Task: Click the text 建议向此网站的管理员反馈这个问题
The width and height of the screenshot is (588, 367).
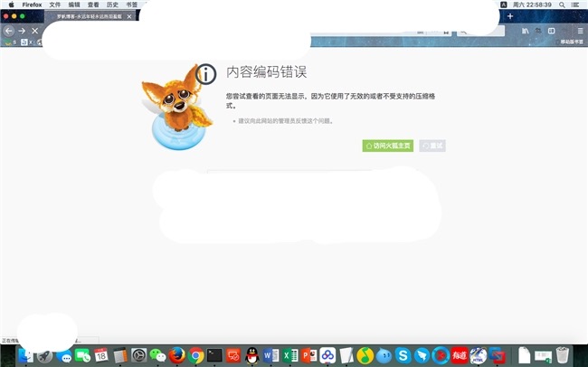Action: pyautogui.click(x=285, y=121)
